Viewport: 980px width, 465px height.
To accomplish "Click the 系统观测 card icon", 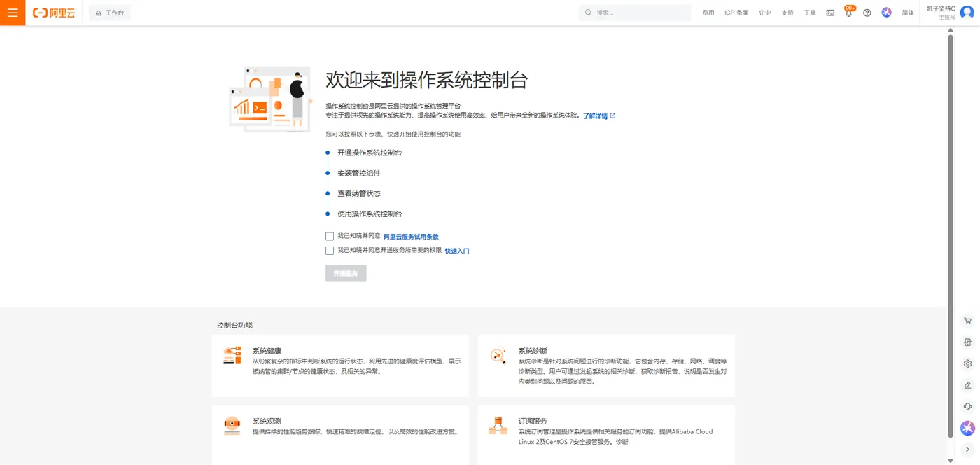I will [x=232, y=426].
